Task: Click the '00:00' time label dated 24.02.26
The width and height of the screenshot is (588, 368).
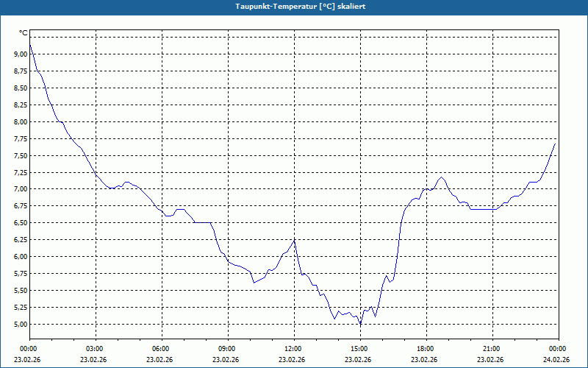Action: click(x=557, y=349)
